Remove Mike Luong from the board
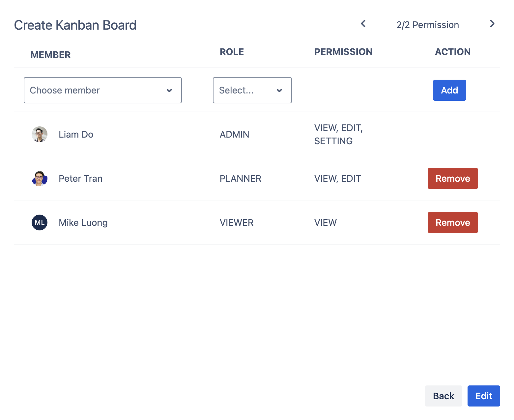This screenshot has width=514, height=420. pyautogui.click(x=453, y=223)
